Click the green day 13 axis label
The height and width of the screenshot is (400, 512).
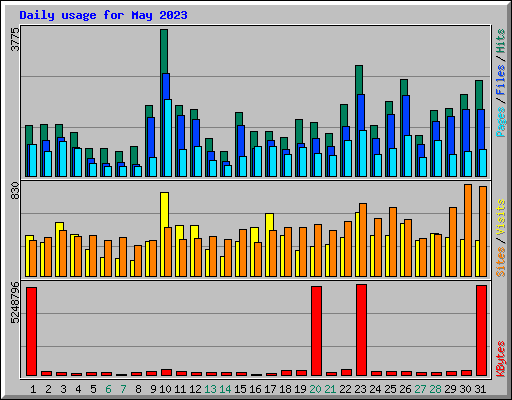(210, 389)
